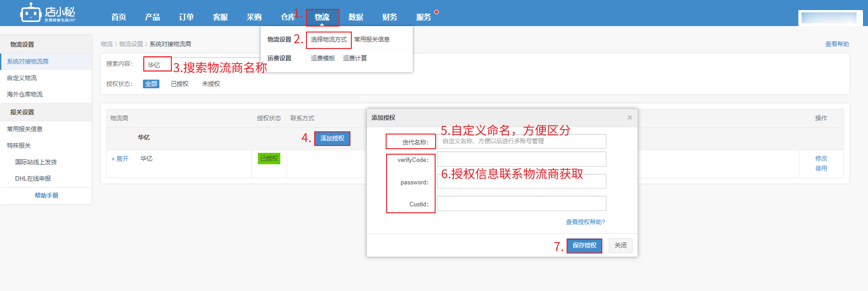Click the 联系方式 column header
This screenshot has height=291, width=868.
[302, 118]
